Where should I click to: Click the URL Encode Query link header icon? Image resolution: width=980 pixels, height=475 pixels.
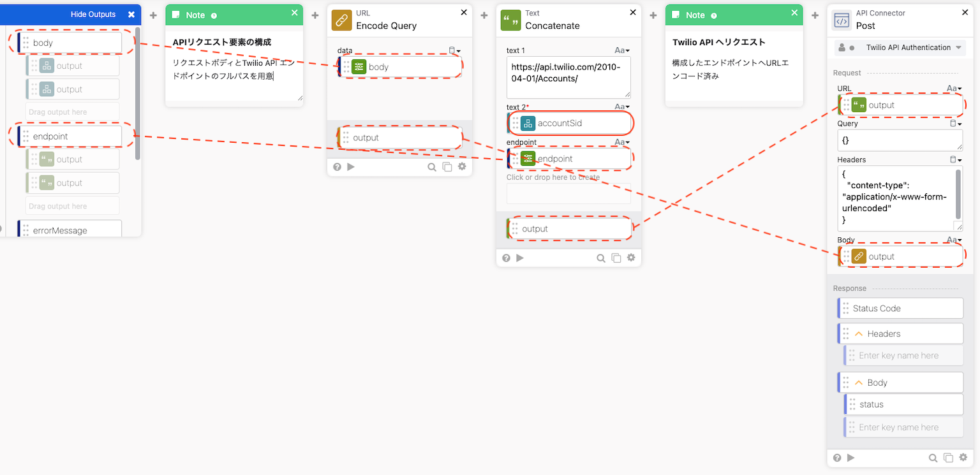[x=342, y=20]
